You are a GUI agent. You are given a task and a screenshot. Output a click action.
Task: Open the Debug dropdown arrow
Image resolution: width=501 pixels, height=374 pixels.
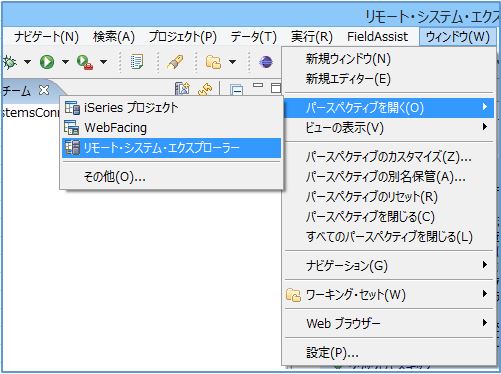coord(27,62)
